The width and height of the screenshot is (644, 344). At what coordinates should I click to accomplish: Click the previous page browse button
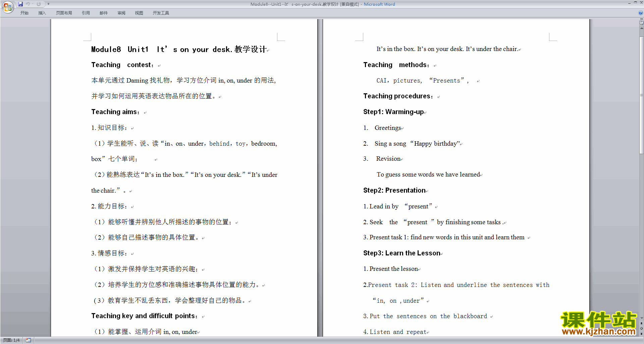click(641, 323)
